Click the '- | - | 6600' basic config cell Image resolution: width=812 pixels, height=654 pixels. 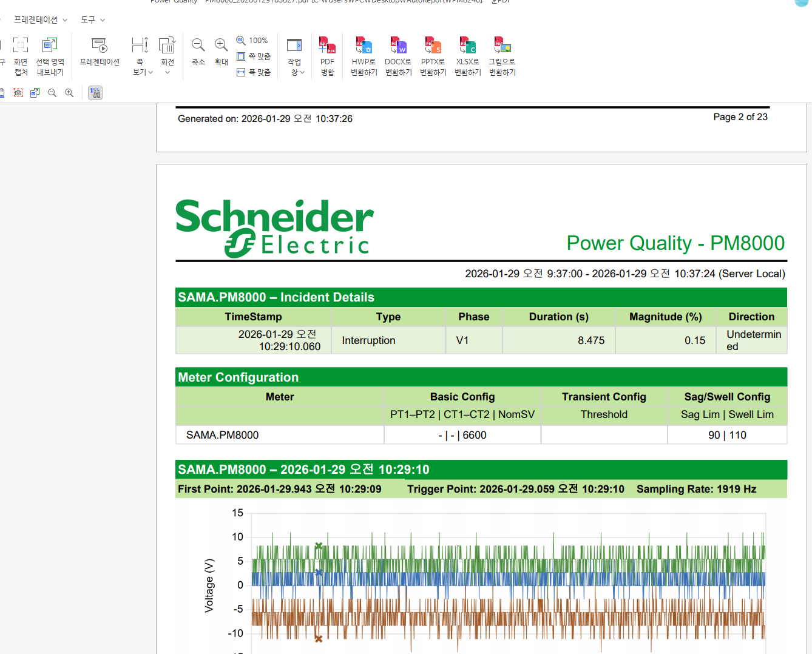point(462,435)
